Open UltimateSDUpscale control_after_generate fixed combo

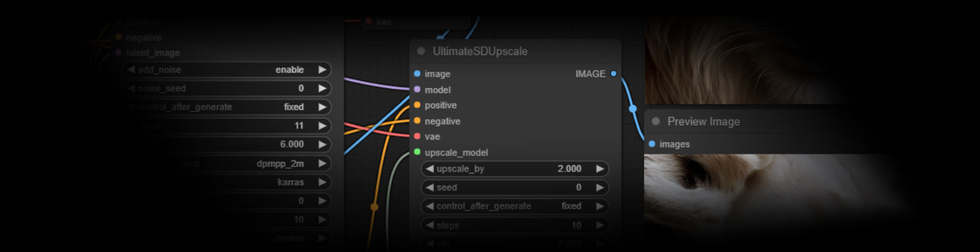571,206
